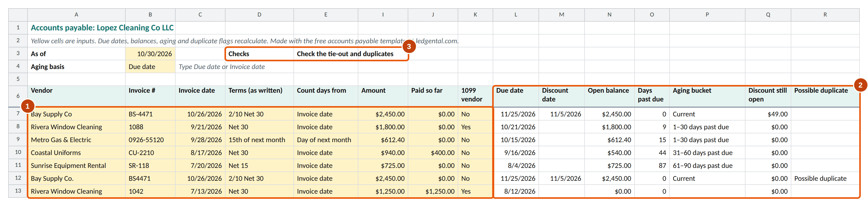Select 'Day of next month' cell
Screen dimensions: 868x206
[326, 140]
